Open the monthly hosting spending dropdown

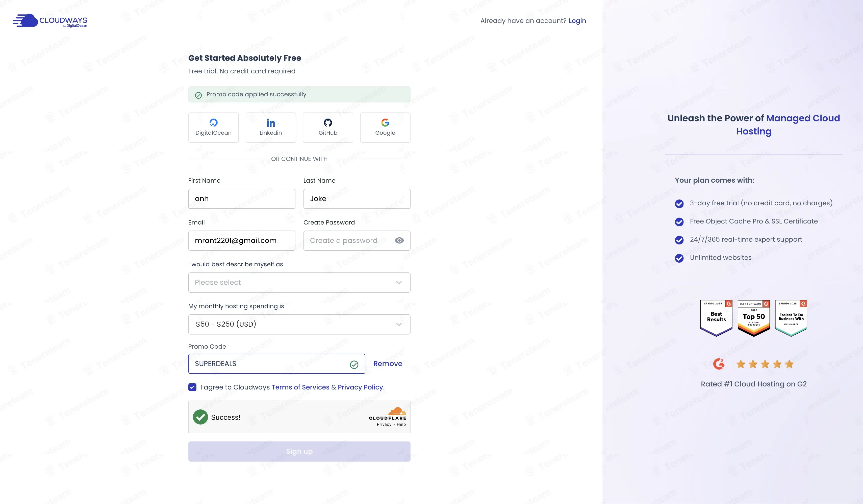pyautogui.click(x=299, y=324)
